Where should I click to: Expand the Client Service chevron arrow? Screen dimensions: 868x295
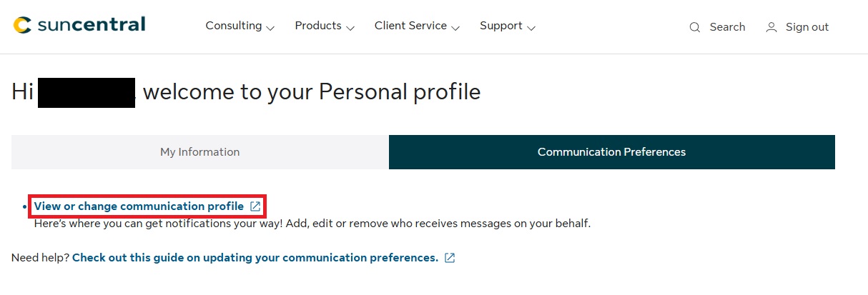tap(455, 28)
